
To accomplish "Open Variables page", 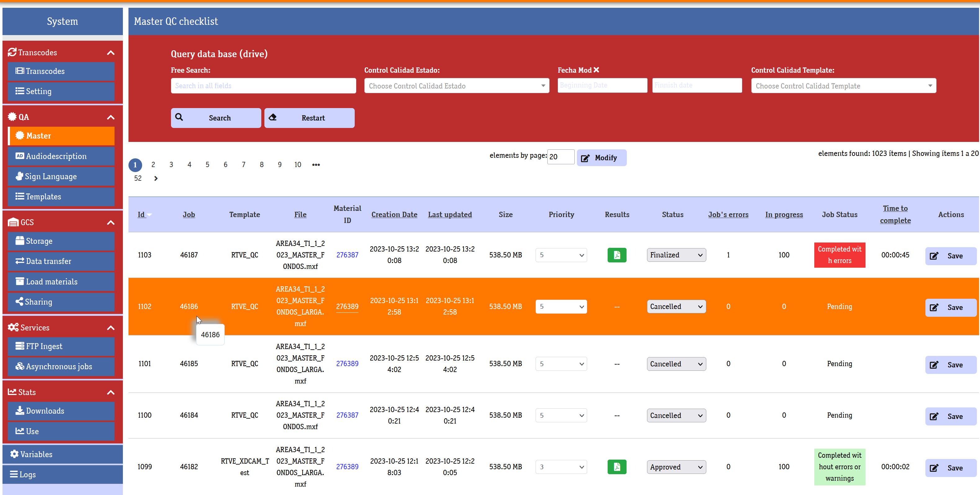I will point(62,454).
